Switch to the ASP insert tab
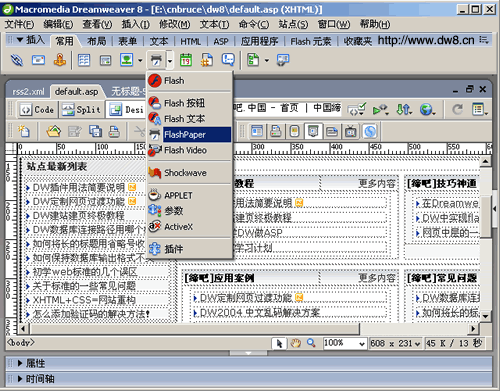The height and width of the screenshot is (391, 500). click(221, 42)
